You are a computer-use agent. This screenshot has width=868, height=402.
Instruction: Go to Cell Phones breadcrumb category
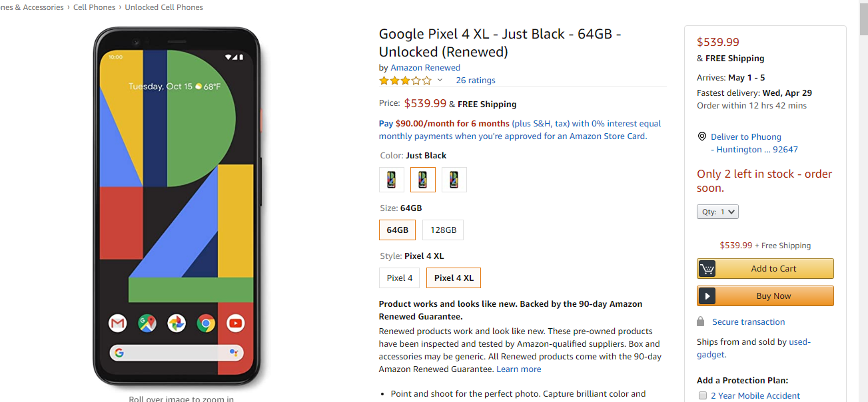point(94,7)
